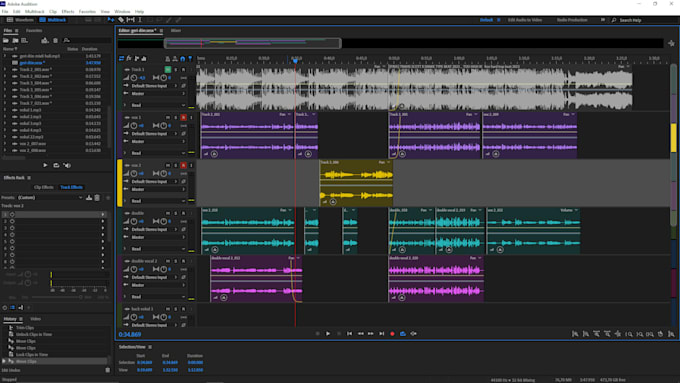
Task: Click the yellow vox 2 clip in timeline
Action: pyautogui.click(x=356, y=183)
